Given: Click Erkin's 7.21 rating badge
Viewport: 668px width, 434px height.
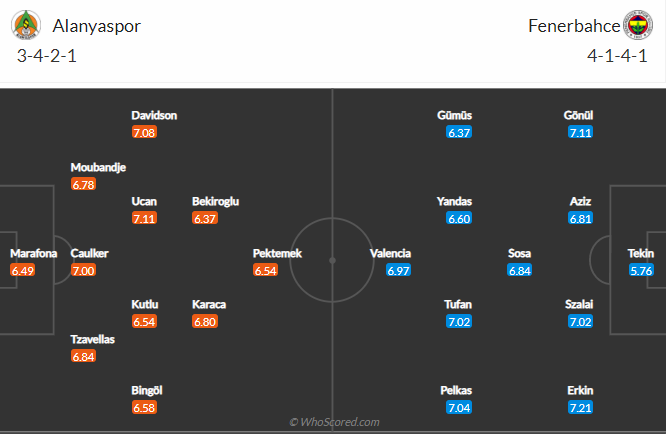Looking at the screenshot, I should coord(580,408).
